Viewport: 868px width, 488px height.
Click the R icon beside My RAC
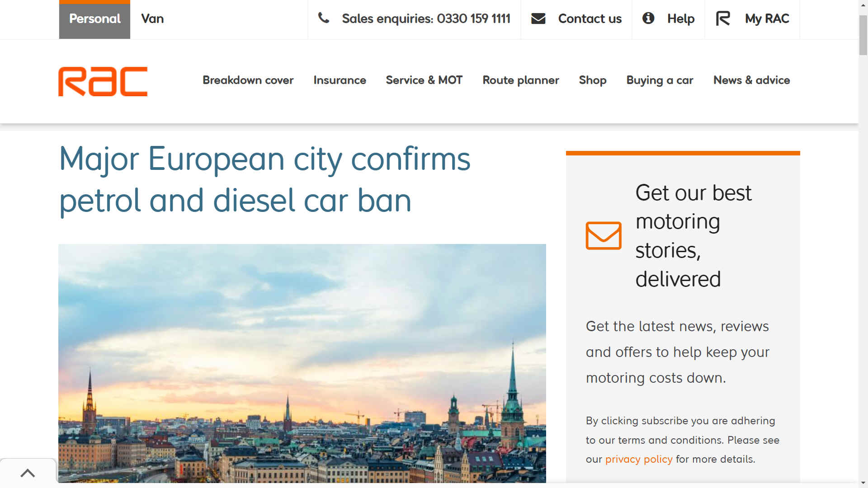(723, 19)
